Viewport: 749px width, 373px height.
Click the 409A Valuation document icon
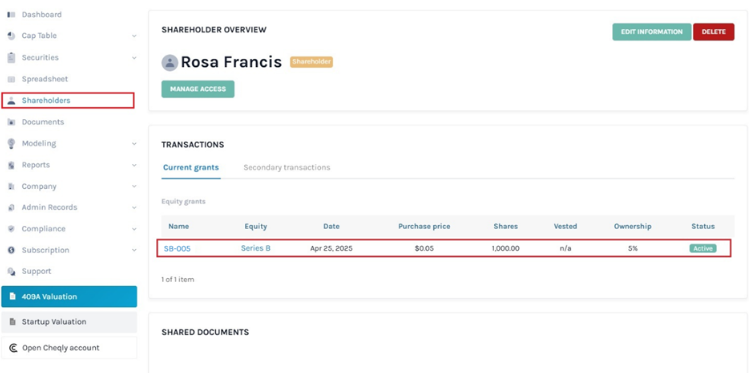click(12, 297)
